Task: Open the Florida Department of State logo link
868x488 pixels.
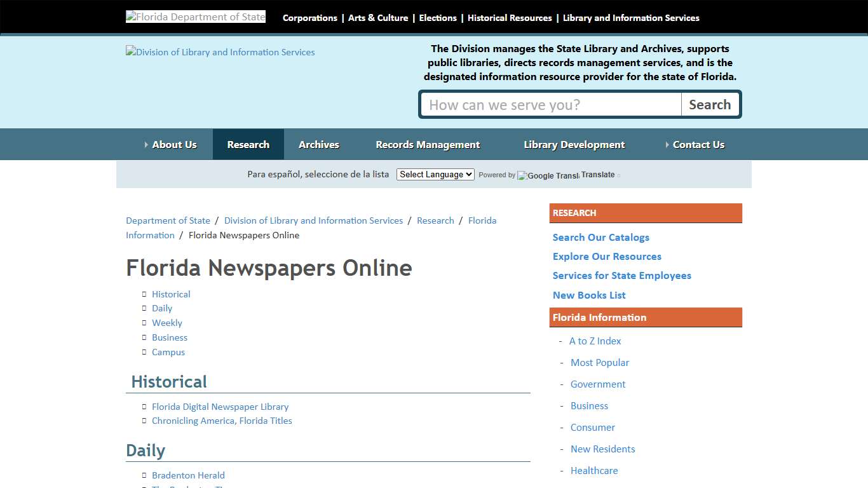Action: pyautogui.click(x=195, y=16)
